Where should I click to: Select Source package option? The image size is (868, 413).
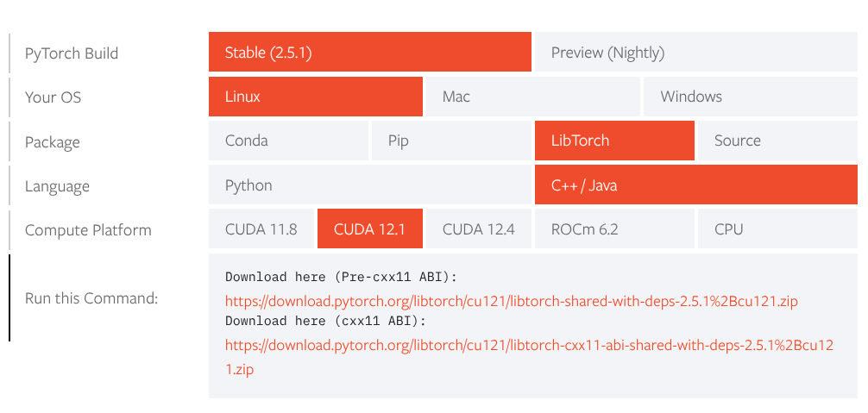[x=777, y=141]
